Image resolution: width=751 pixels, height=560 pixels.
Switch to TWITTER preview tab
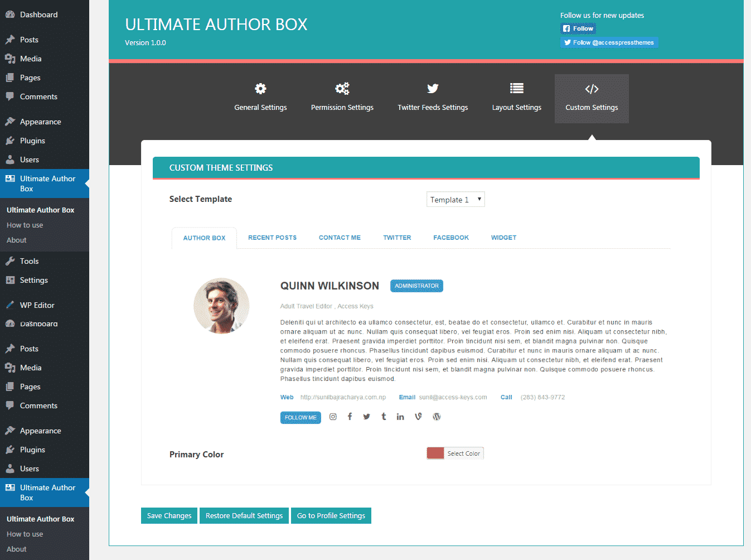[x=397, y=238]
